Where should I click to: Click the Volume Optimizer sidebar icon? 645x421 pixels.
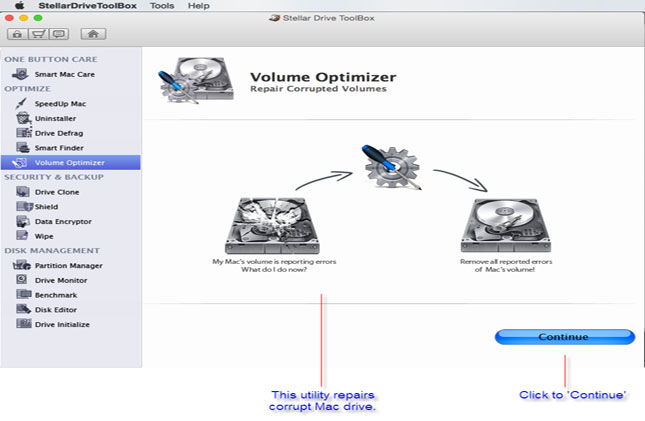(20, 163)
